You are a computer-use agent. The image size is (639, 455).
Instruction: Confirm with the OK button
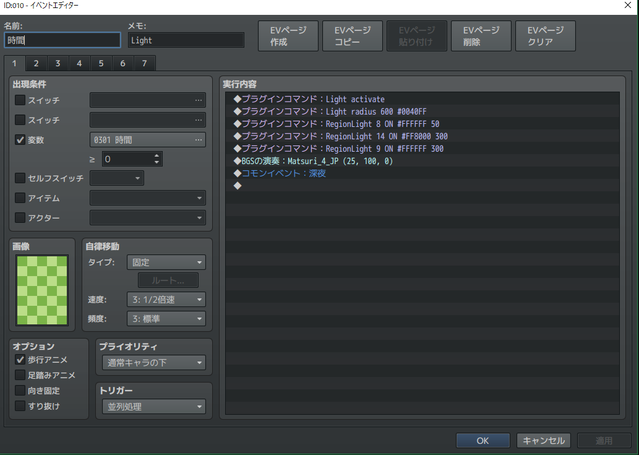point(483,441)
